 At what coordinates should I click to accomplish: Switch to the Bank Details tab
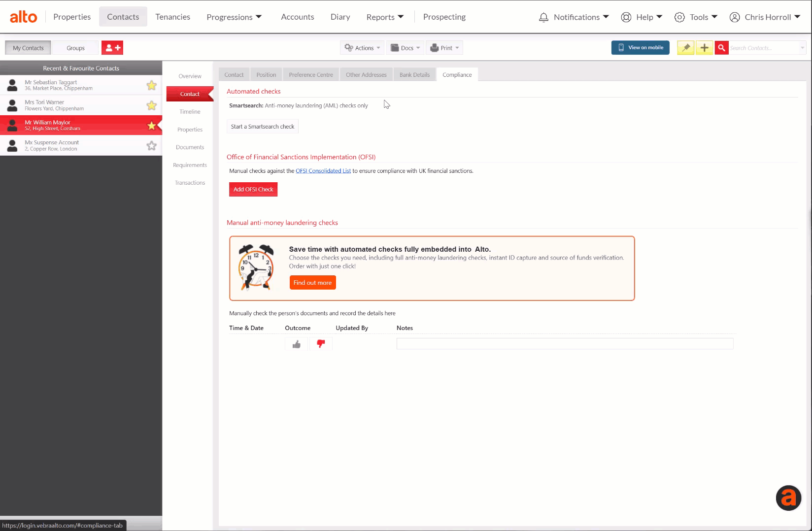pyautogui.click(x=414, y=74)
